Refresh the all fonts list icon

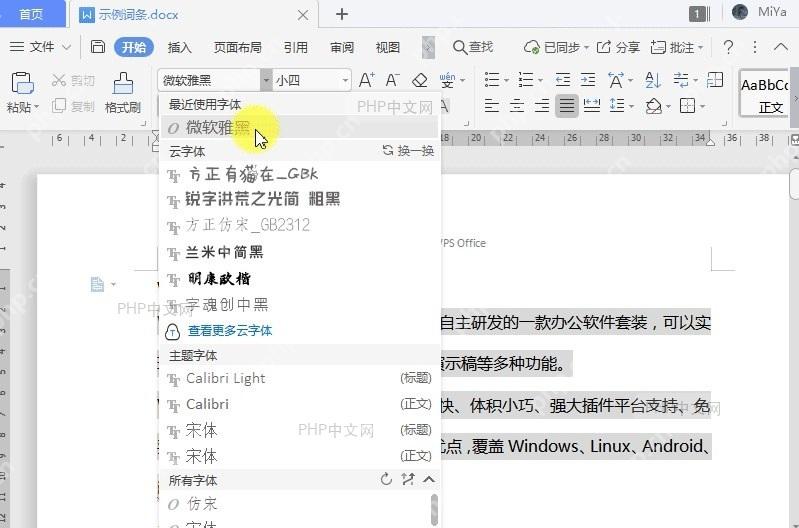click(x=386, y=479)
